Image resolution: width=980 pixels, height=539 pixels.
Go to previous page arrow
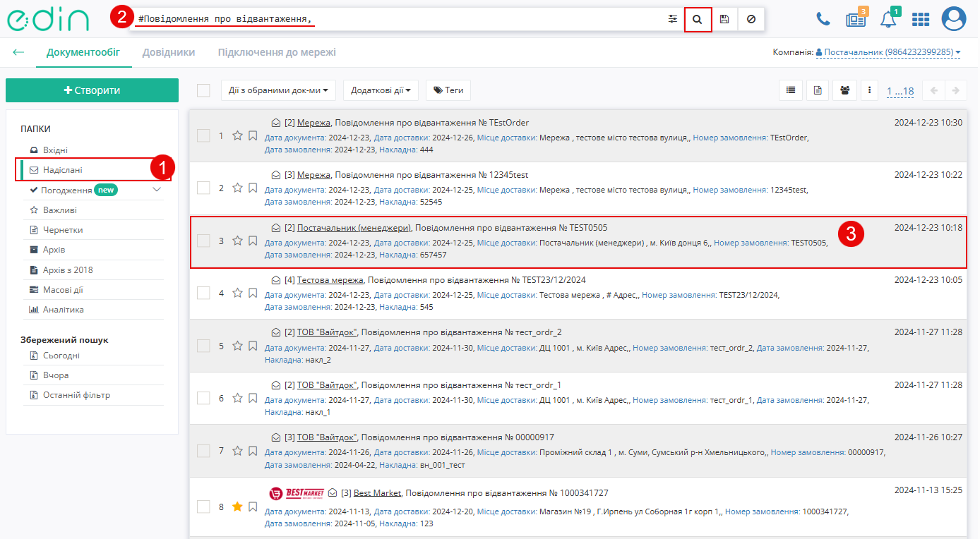pyautogui.click(x=934, y=90)
